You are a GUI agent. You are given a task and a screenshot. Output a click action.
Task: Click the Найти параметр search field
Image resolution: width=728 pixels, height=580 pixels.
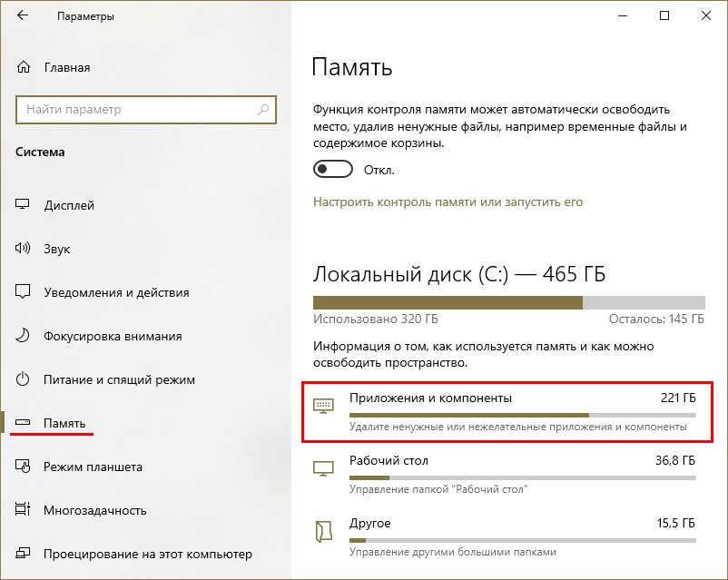click(x=136, y=110)
